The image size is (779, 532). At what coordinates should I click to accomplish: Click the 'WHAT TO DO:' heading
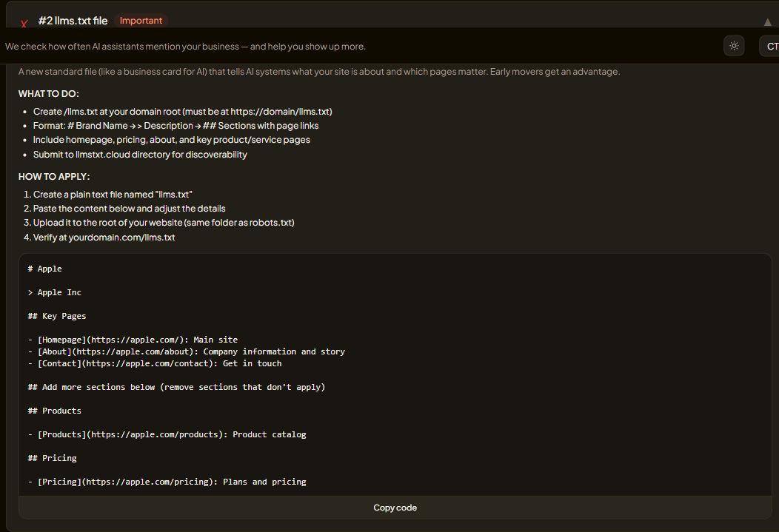pyautogui.click(x=49, y=94)
